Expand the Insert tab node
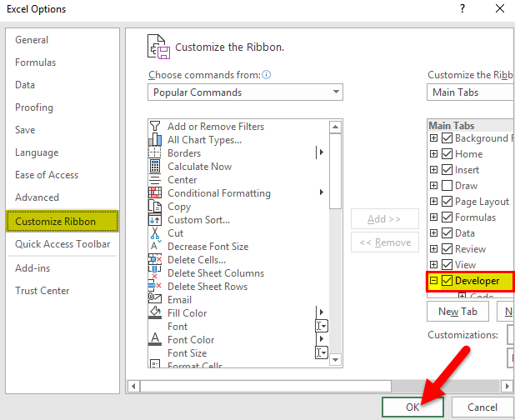 [433, 169]
